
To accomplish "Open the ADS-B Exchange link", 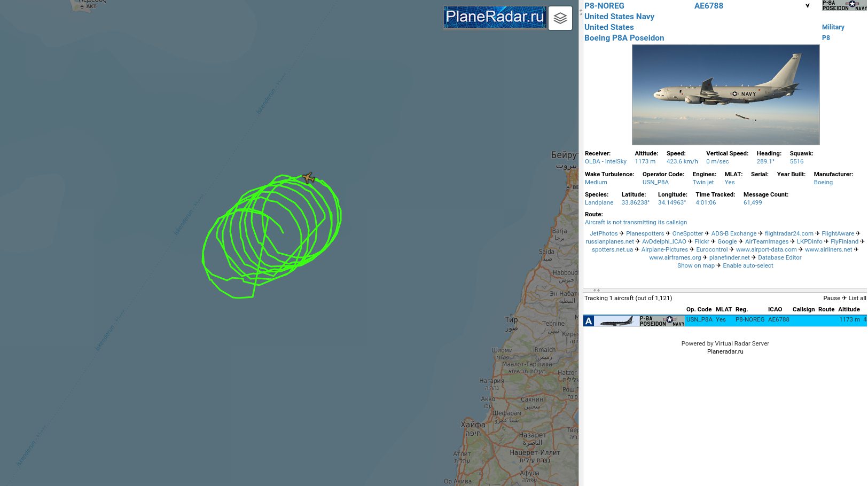I will pos(733,233).
